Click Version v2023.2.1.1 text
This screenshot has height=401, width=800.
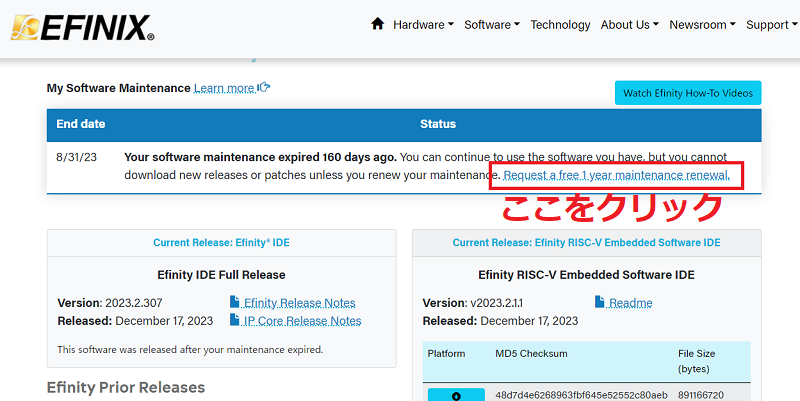pyautogui.click(x=472, y=303)
